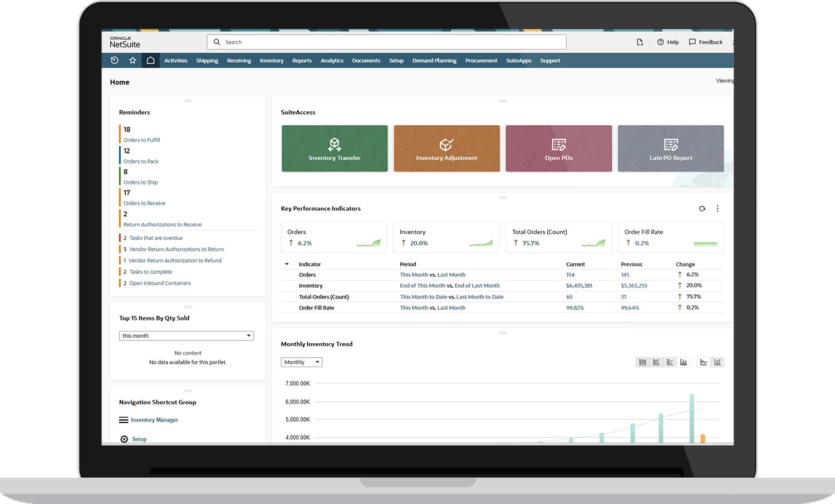Image resolution: width=835 pixels, height=504 pixels.
Task: Click the Orders to Fulfill reminder
Action: [x=142, y=140]
